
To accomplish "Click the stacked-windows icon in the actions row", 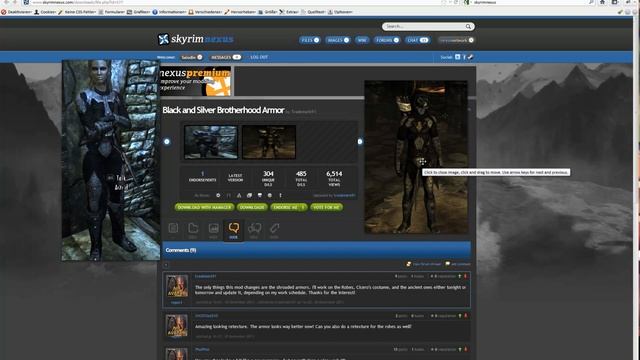I will tap(249, 196).
